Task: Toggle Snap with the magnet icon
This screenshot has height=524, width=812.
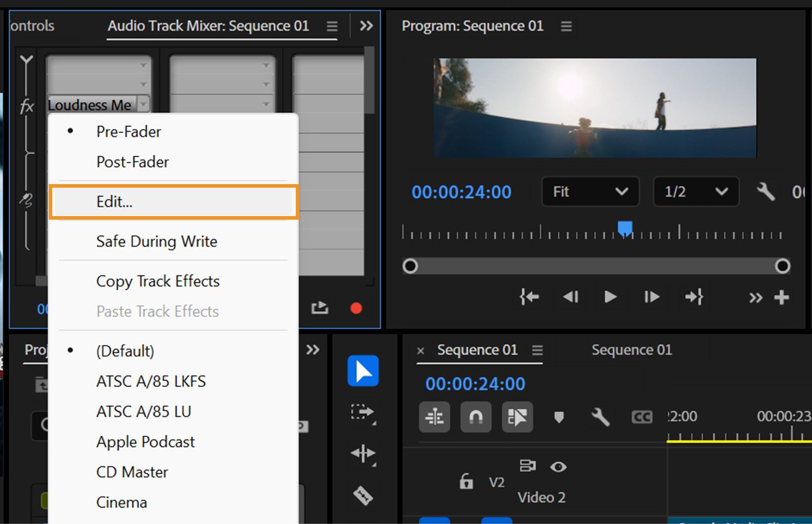Action: click(x=476, y=417)
